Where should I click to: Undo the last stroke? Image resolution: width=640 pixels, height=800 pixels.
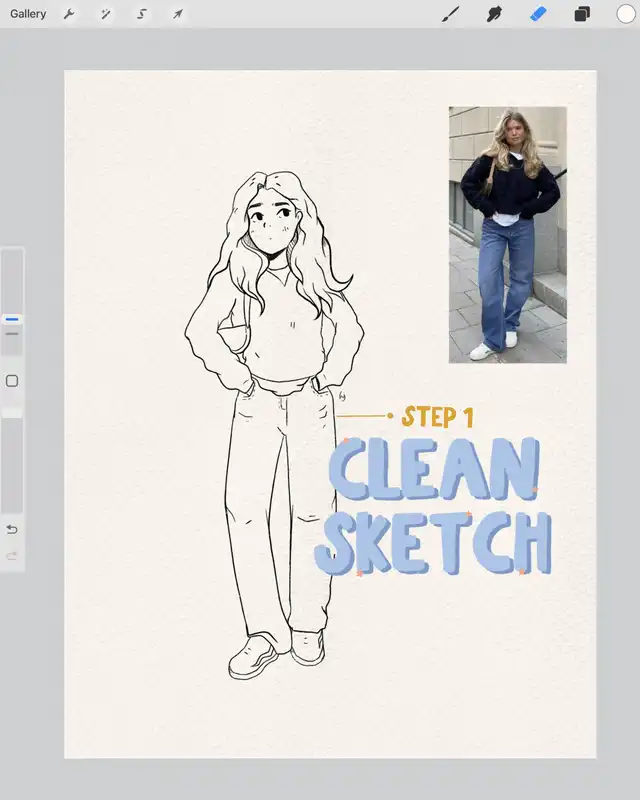(x=12, y=529)
